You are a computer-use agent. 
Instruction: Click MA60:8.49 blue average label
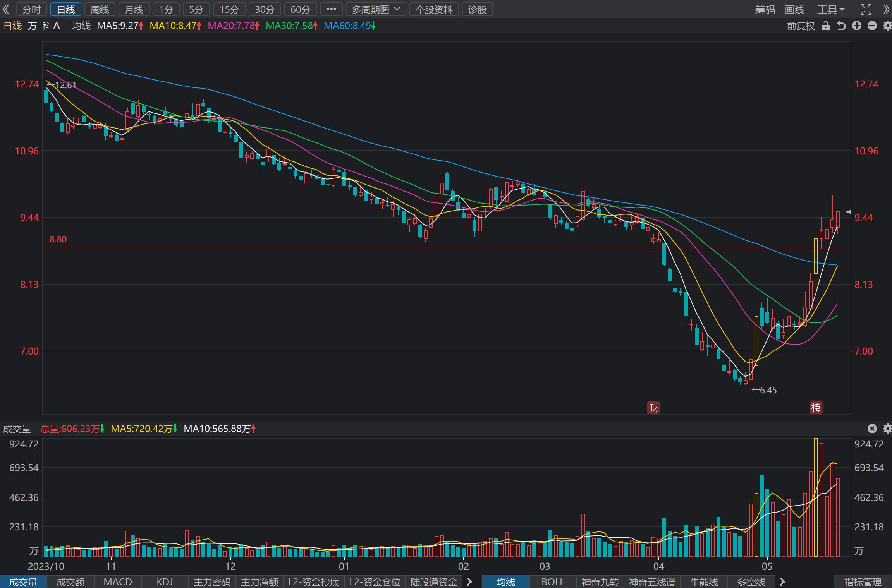tap(350, 26)
